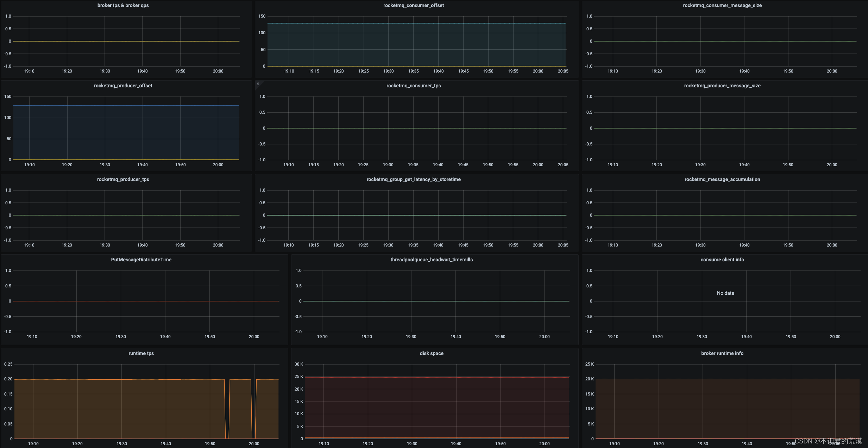Open the 'disk space' panel title menu

pos(431,353)
